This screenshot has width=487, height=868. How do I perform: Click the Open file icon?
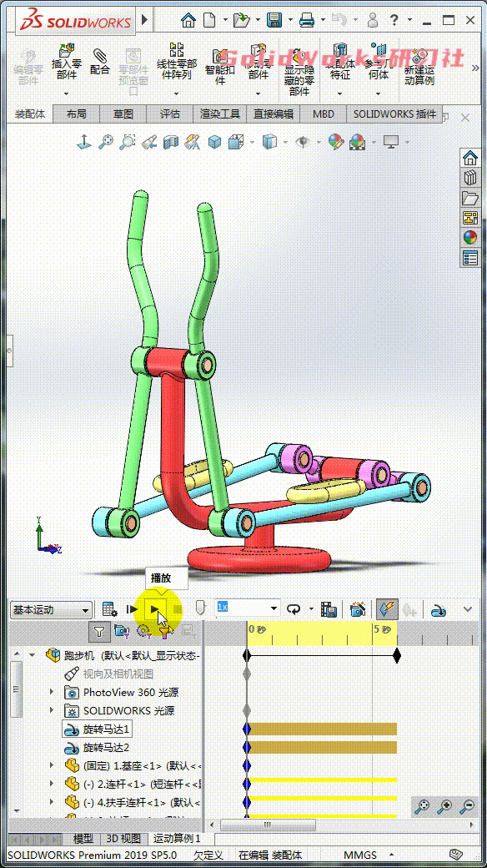pyautogui.click(x=241, y=21)
